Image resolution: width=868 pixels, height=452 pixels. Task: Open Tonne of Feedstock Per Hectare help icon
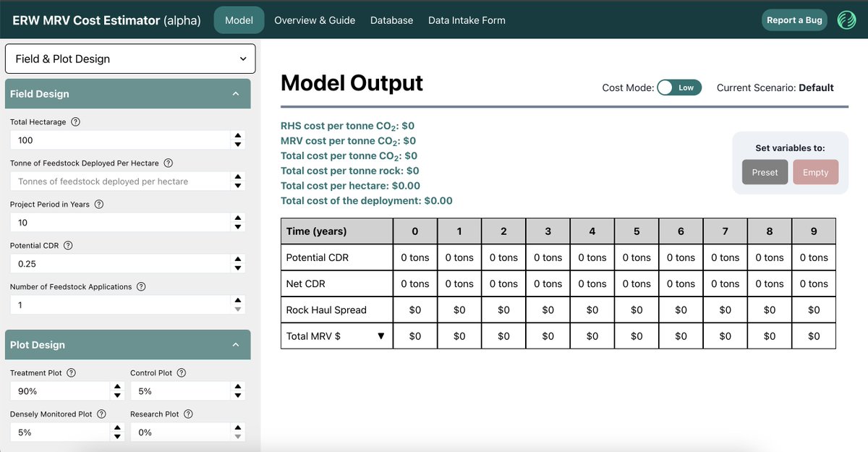(x=168, y=163)
